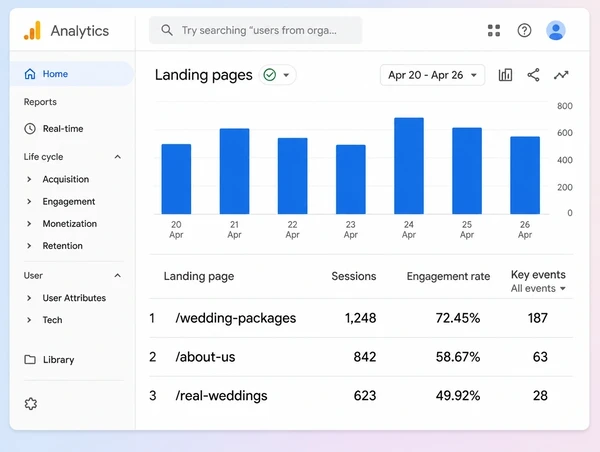Expand the Retention chevron
Viewport: 600px width, 452px height.
(x=29, y=246)
